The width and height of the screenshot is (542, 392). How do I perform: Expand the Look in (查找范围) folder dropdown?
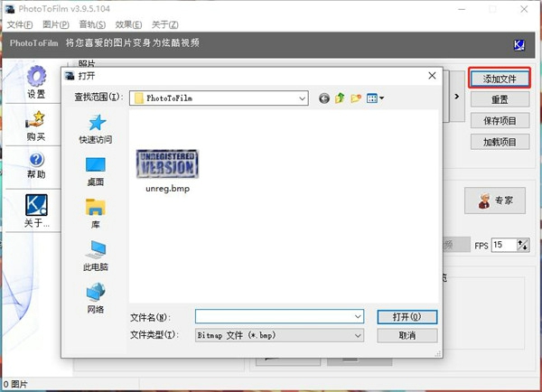click(x=303, y=98)
